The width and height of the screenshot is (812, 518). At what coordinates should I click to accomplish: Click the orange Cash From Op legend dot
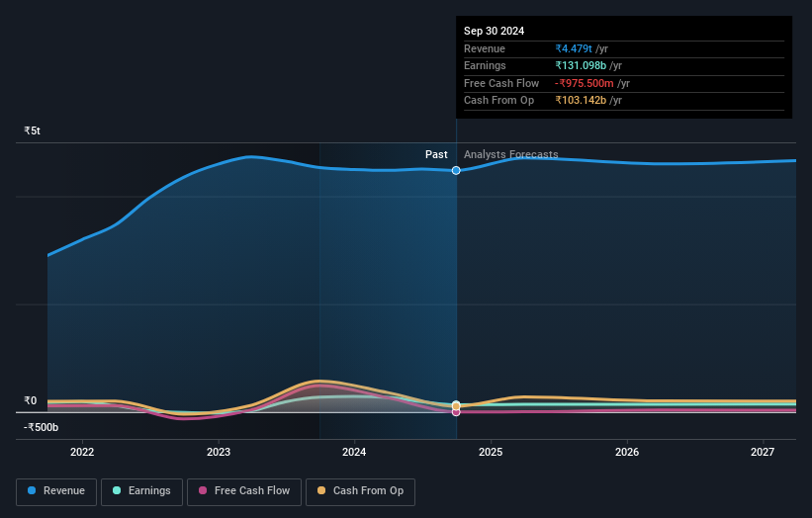point(321,490)
